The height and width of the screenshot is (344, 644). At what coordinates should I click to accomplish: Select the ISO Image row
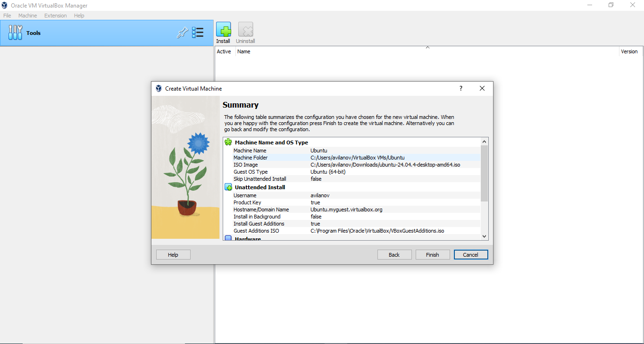coord(352,165)
